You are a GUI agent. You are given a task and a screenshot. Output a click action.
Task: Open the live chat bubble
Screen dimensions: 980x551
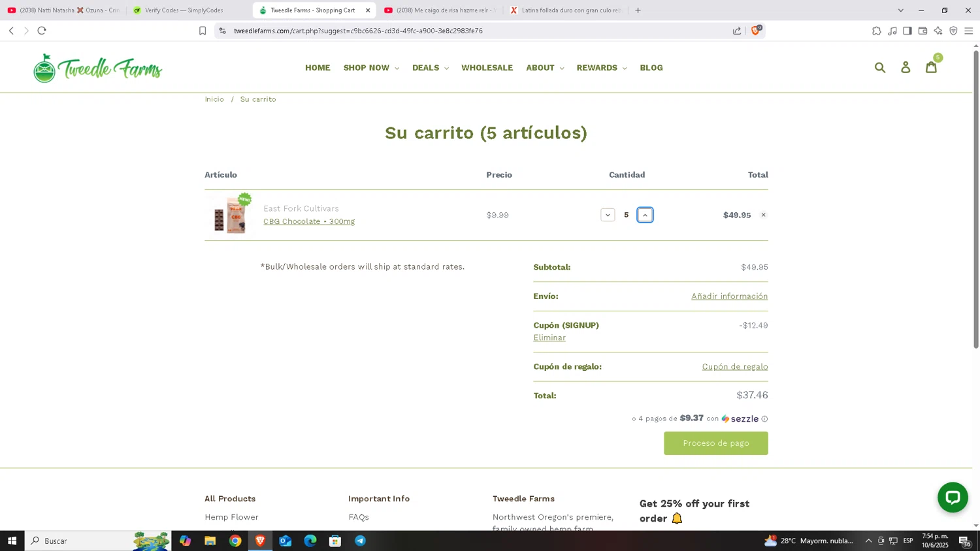pyautogui.click(x=953, y=497)
